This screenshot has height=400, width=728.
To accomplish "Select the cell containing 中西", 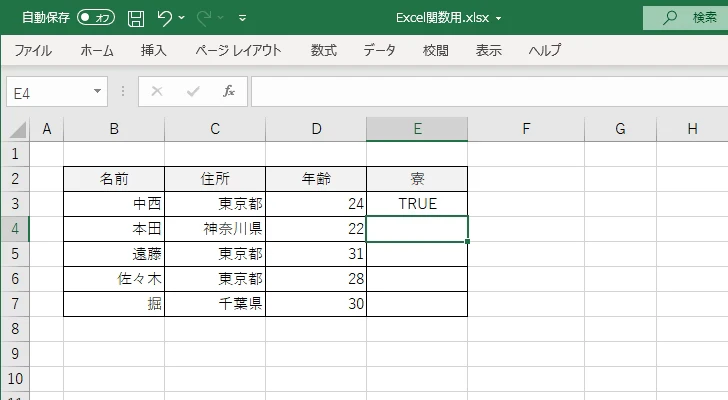I will pyautogui.click(x=114, y=204).
